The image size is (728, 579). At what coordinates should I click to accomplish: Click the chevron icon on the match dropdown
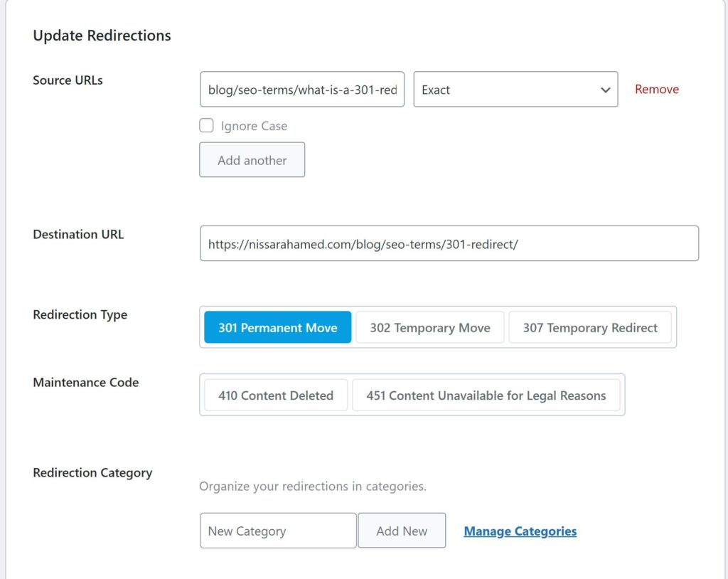pos(605,90)
